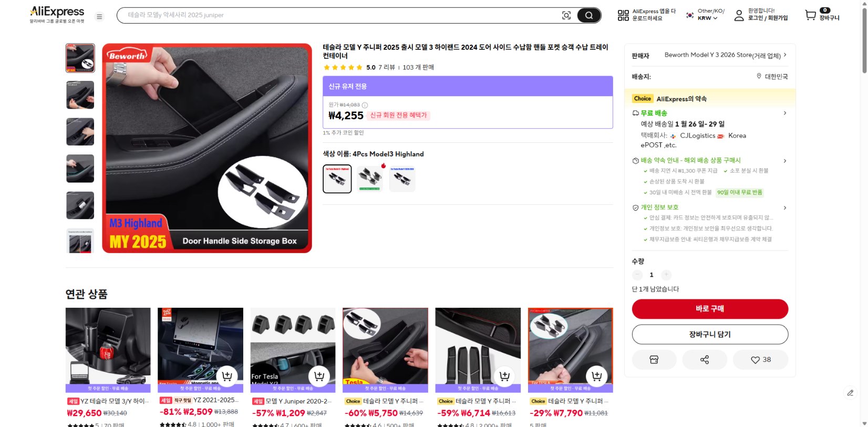Visit store via storefront icon button
The image size is (868, 427).
[x=654, y=360]
